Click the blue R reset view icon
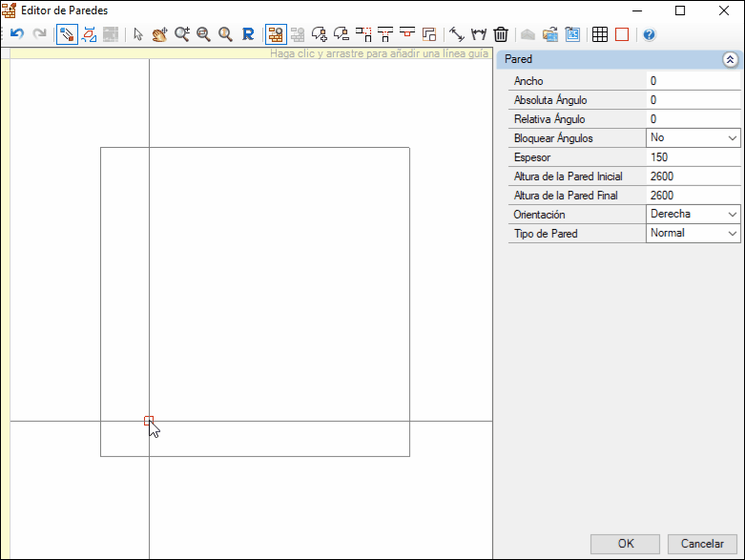745x560 pixels. (x=248, y=34)
